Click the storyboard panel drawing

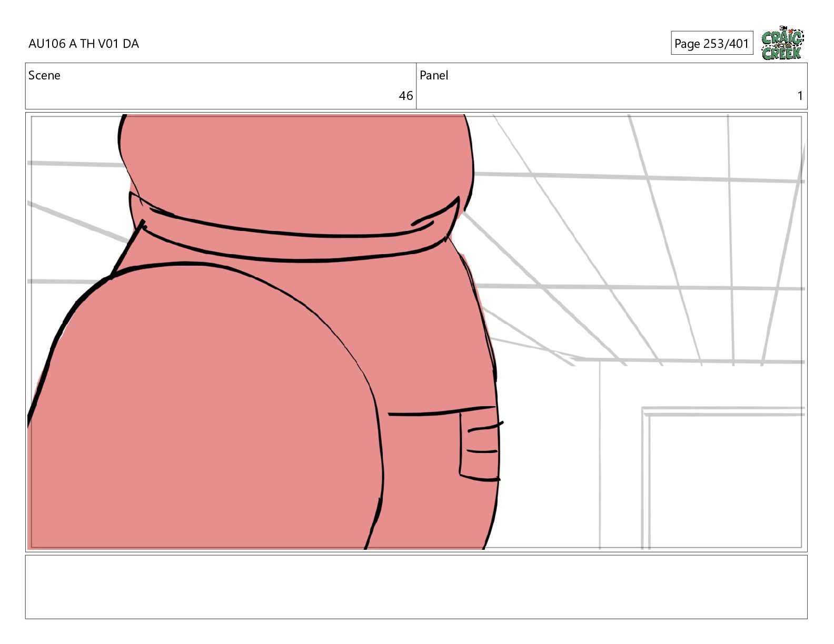(416, 332)
